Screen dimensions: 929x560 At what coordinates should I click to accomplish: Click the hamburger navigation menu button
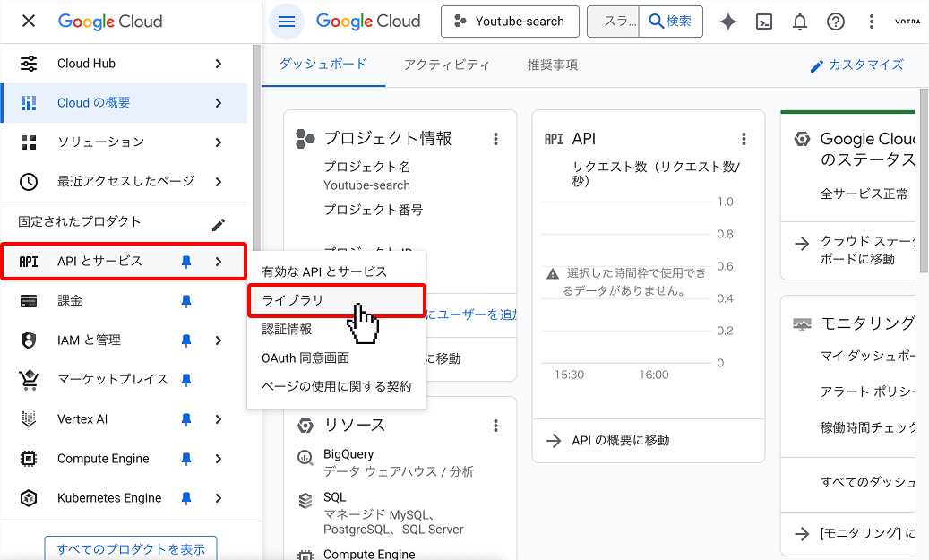click(286, 22)
